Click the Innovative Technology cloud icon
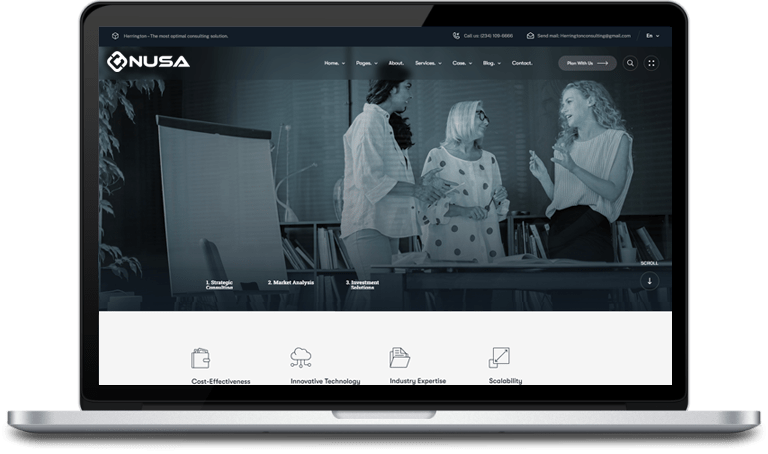The image size is (768, 454). point(301,358)
